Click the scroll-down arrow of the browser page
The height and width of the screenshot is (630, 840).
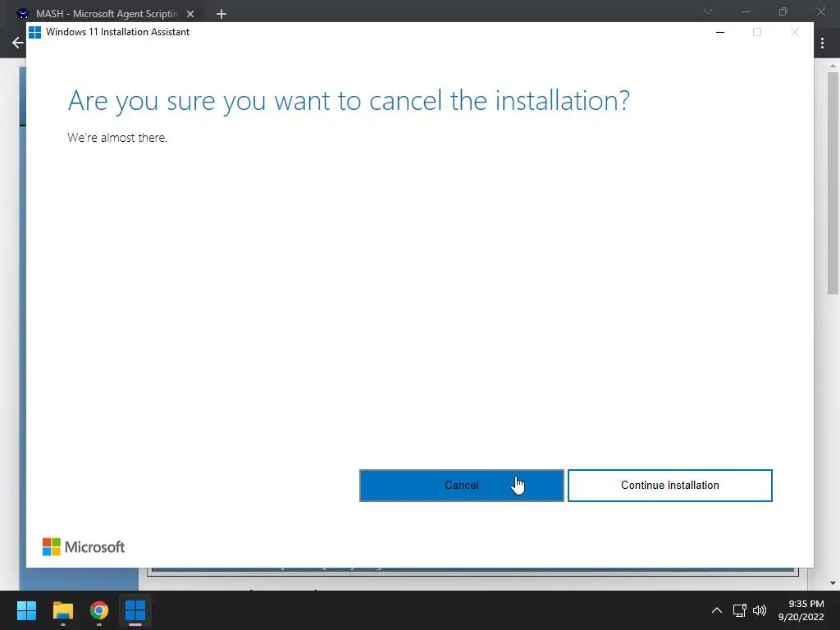833,583
